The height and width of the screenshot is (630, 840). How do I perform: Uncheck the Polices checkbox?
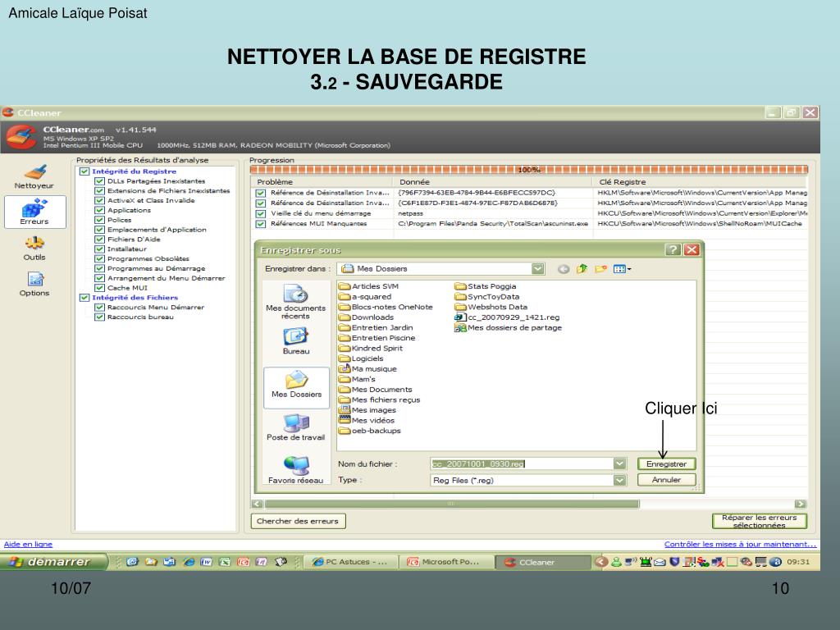click(x=99, y=220)
